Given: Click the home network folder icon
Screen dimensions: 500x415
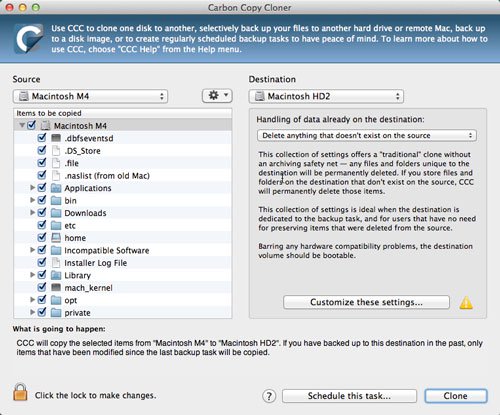Looking at the screenshot, I should (x=56, y=238).
